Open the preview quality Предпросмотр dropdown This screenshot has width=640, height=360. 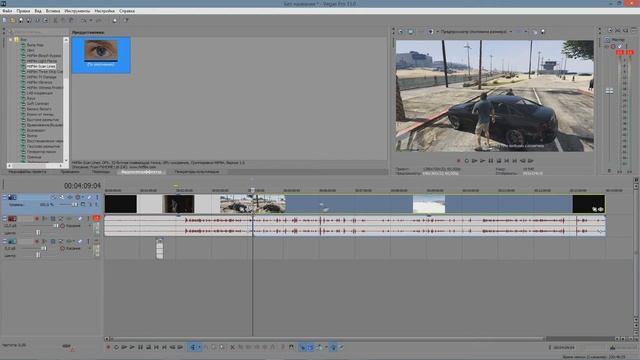(476, 31)
